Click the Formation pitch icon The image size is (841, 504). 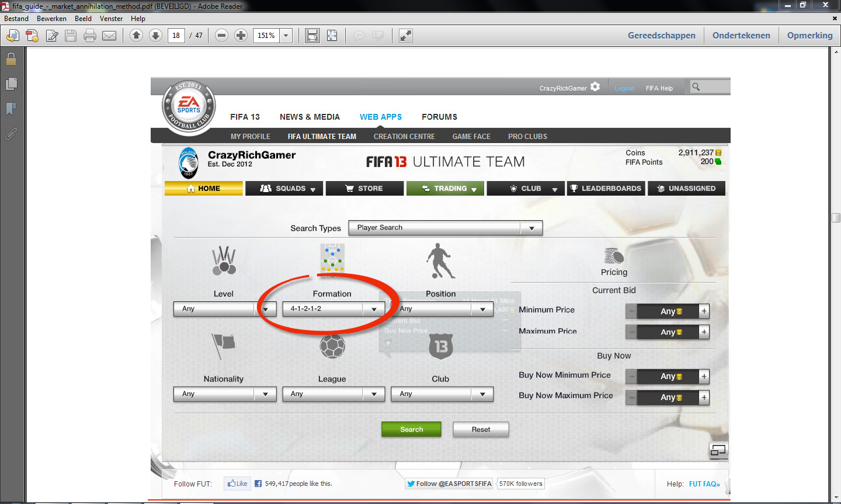(332, 258)
